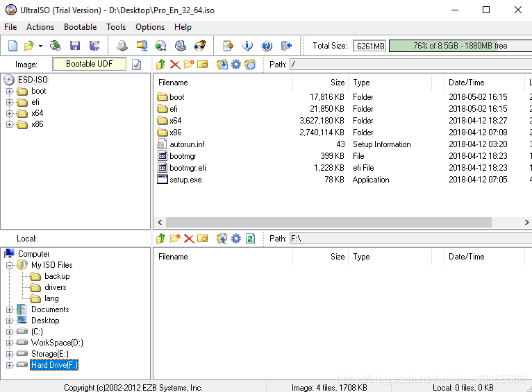The height and width of the screenshot is (392, 532).
Task: Click New Folder icon in local pane
Action: 175,239
